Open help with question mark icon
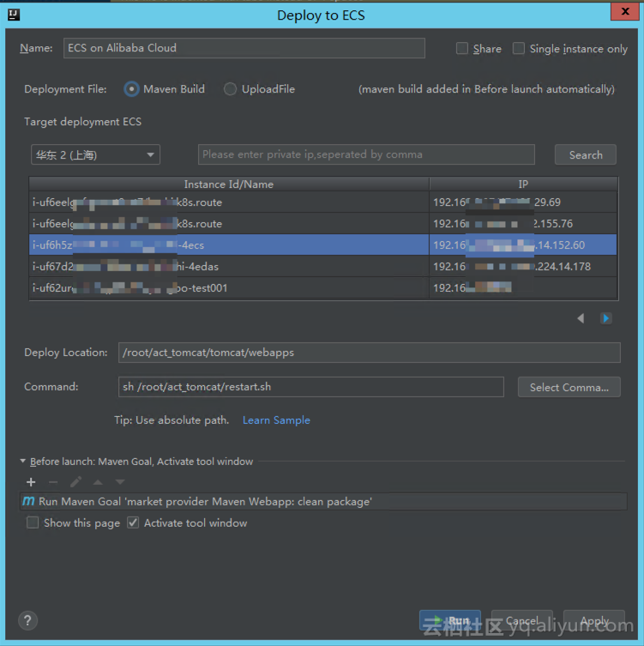The height and width of the screenshot is (646, 644). (x=27, y=620)
